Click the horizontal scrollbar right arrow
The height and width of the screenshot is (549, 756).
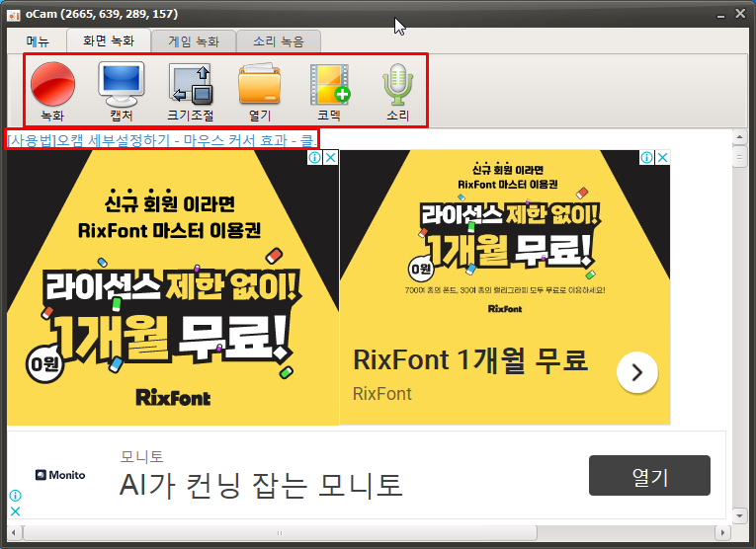coord(722,532)
